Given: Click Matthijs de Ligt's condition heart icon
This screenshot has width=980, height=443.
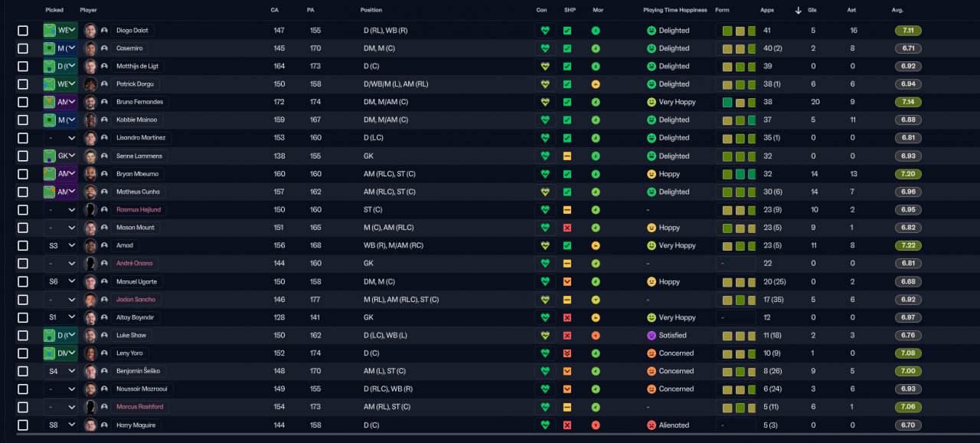Looking at the screenshot, I should (545, 67).
